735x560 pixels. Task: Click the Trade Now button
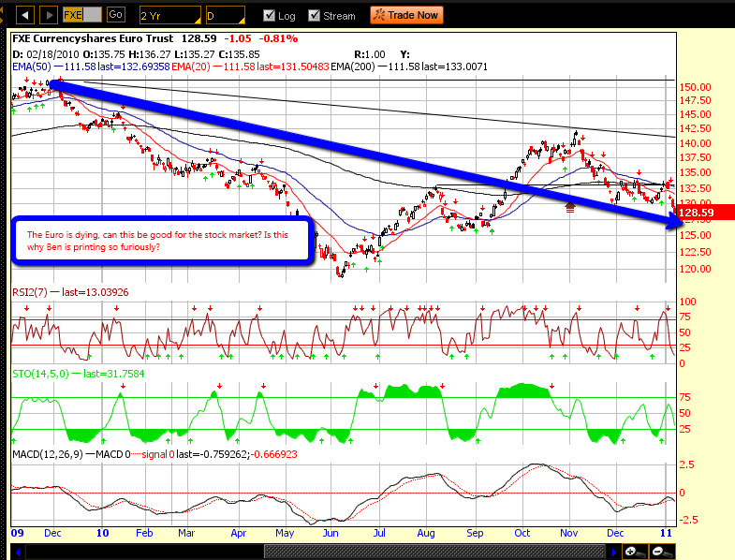coord(406,15)
